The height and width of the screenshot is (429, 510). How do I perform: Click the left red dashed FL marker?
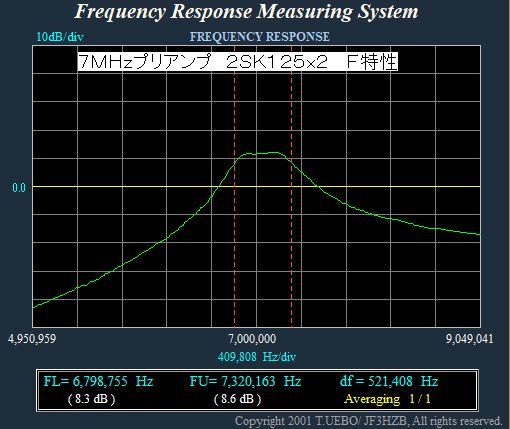[x=234, y=200]
